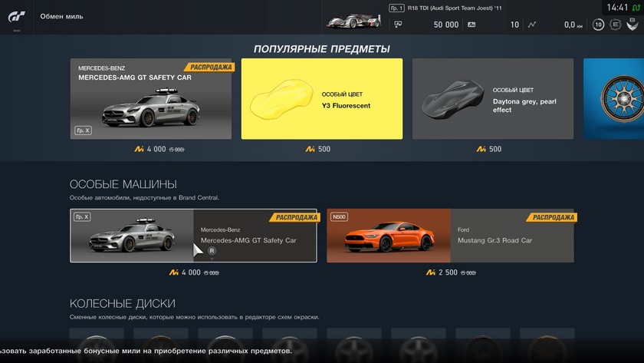This screenshot has height=363, width=644.
Task: Select the popular Mercedes-AMG GT Safety Car card
Action: (x=151, y=99)
